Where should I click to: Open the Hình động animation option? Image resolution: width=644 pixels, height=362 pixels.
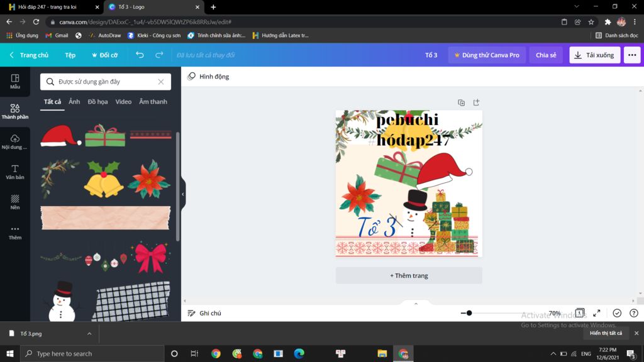pos(208,76)
